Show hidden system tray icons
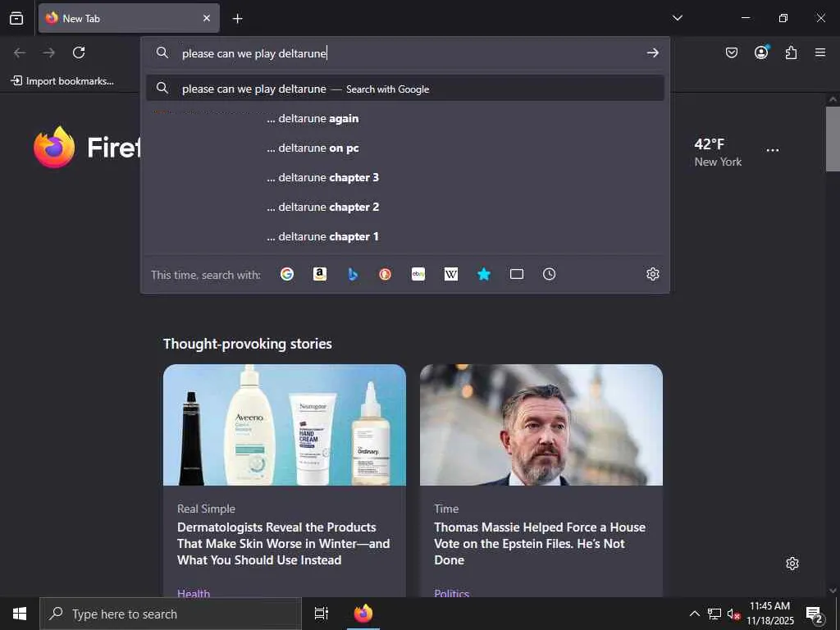This screenshot has height=630, width=840. click(694, 614)
